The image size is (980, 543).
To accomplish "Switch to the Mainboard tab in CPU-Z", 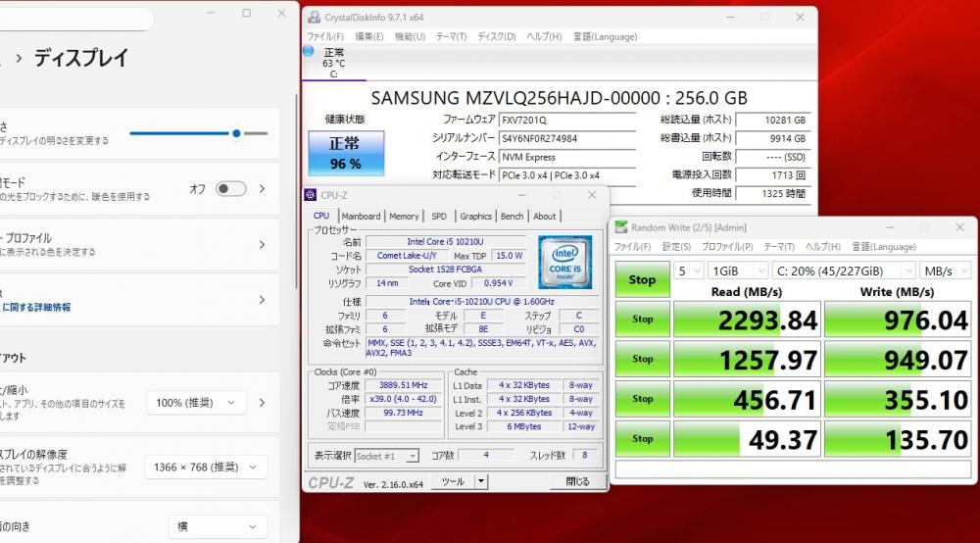I will [361, 217].
